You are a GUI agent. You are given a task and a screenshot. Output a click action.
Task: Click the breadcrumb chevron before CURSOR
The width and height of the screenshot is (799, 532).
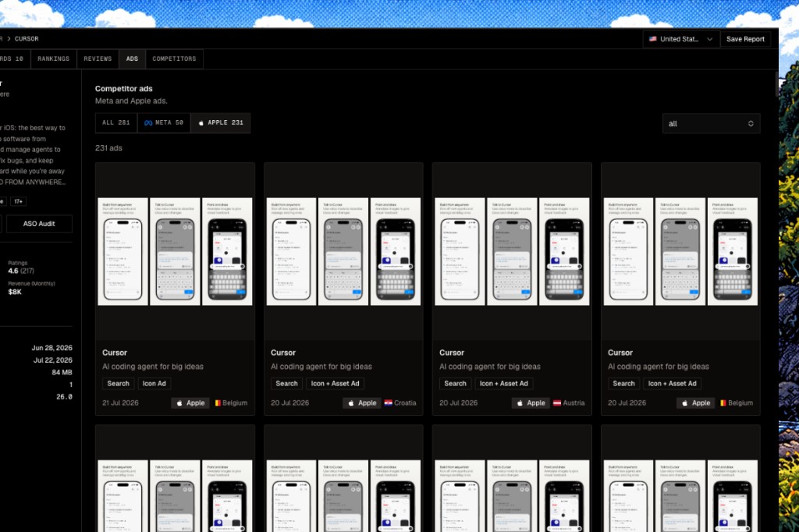pos(9,39)
